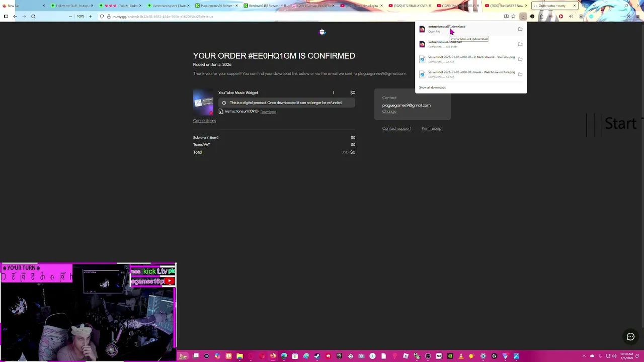644x362 pixels.
Task: Click the YouTube Music Widget product title
Action: tap(238, 93)
